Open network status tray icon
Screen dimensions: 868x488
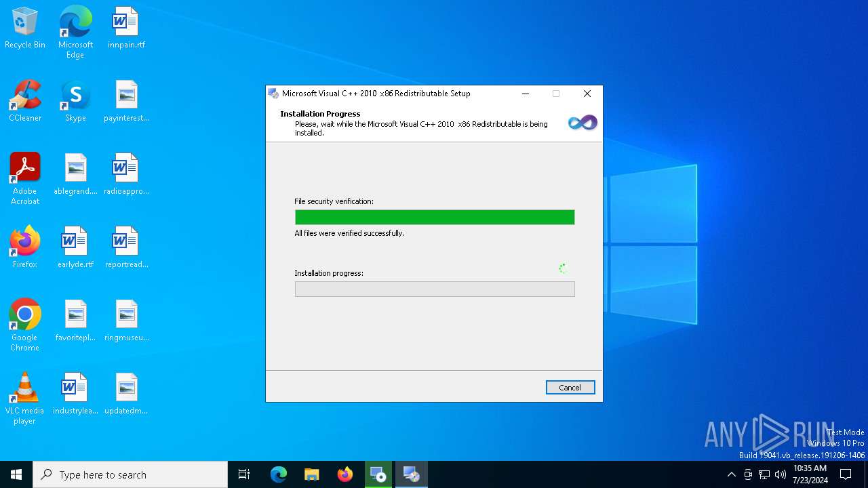tap(764, 474)
